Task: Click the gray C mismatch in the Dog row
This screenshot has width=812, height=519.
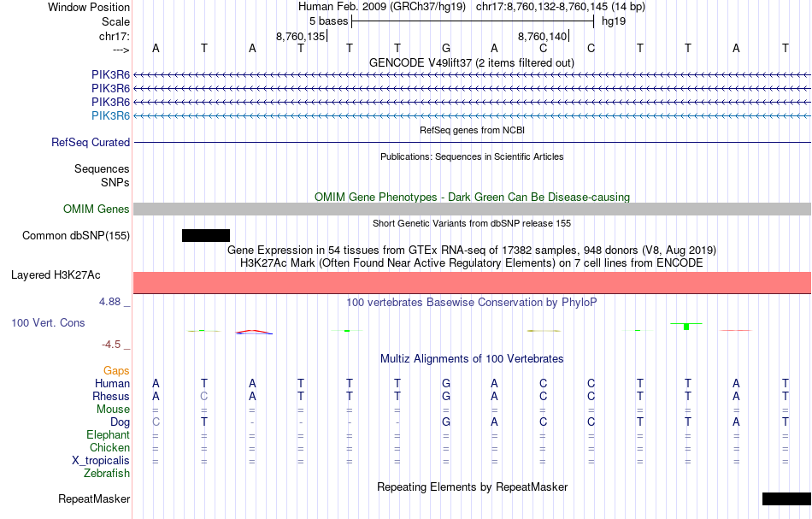Action: tap(156, 422)
